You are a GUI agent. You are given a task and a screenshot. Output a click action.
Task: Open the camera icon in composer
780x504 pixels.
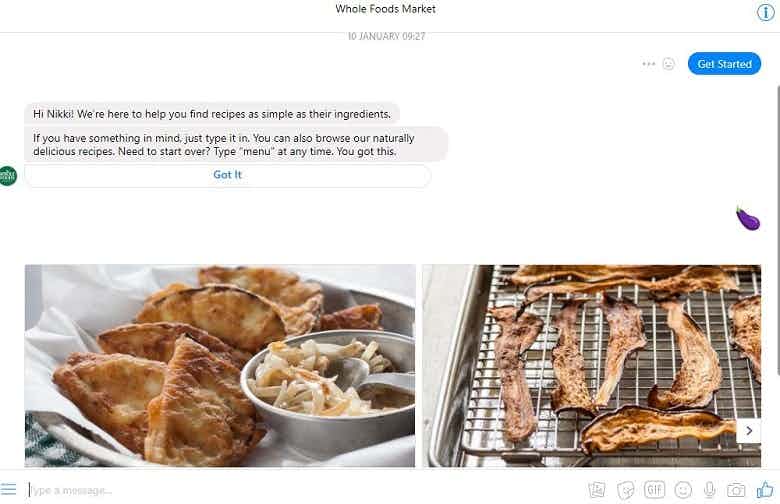[x=736, y=490]
